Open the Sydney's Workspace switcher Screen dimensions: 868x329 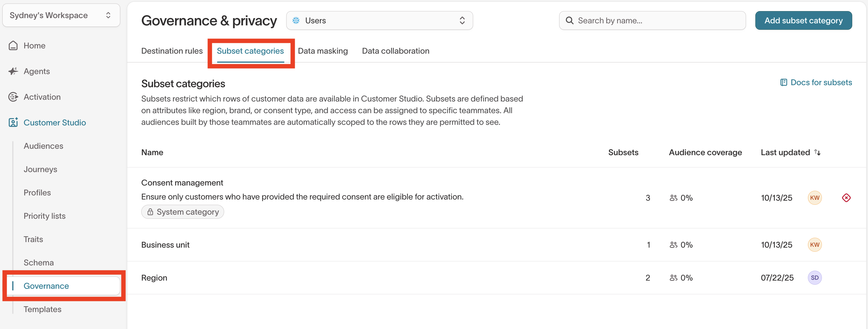pyautogui.click(x=61, y=15)
